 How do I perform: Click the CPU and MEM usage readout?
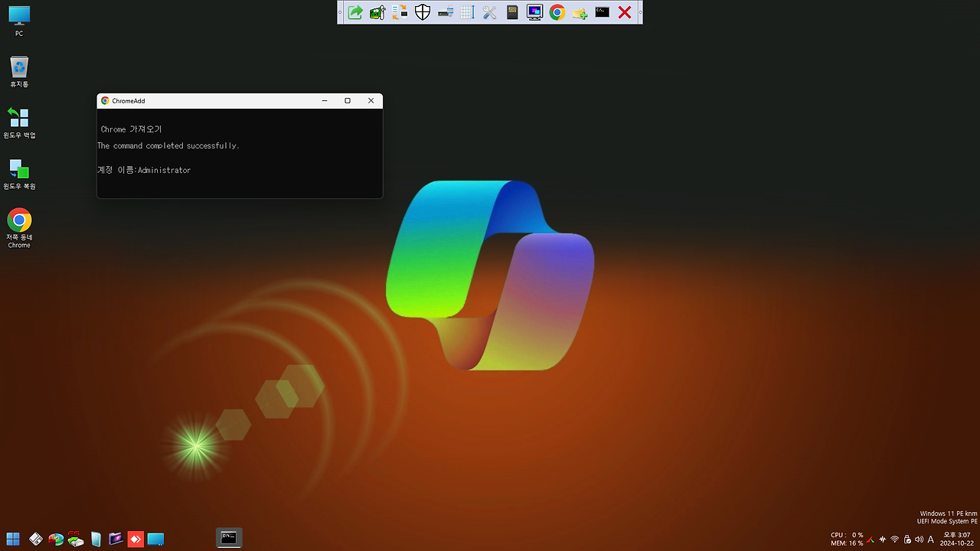click(847, 540)
